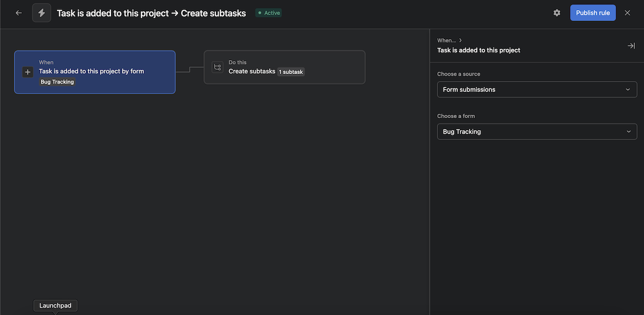This screenshot has height=315, width=644.
Task: Close the rule editor with X
Action: tap(627, 13)
